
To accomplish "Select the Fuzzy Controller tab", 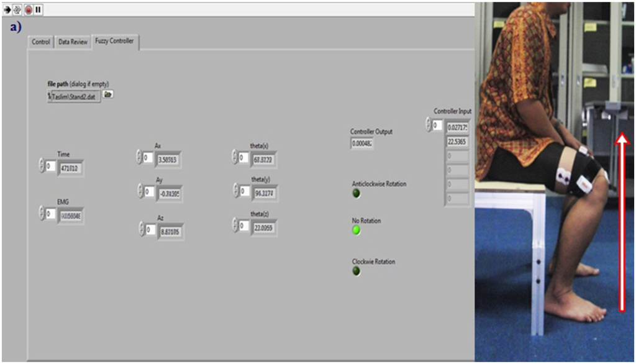I will (115, 41).
